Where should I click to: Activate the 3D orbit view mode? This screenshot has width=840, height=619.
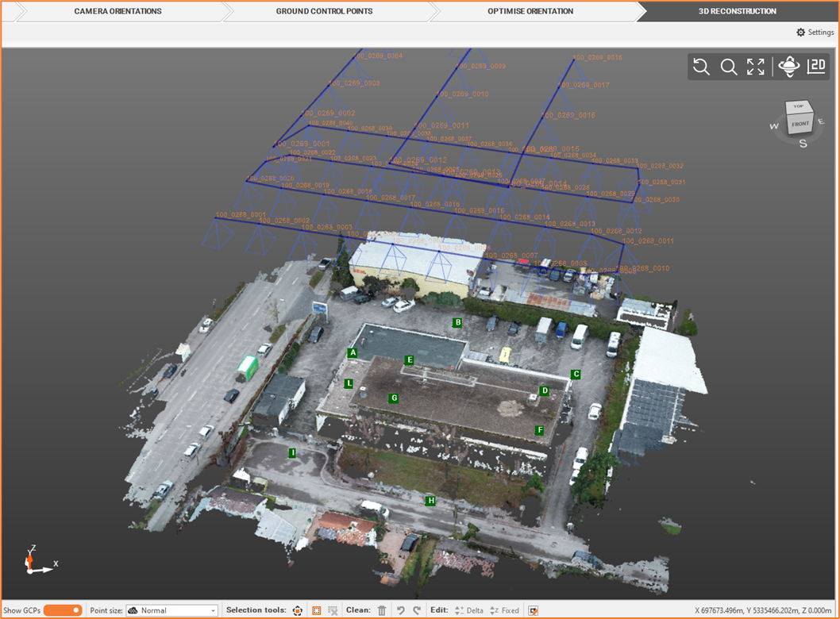(788, 67)
